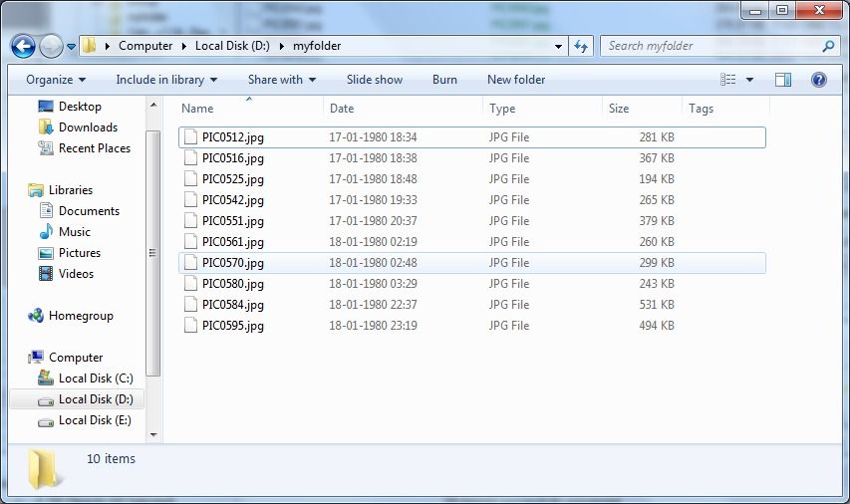850x504 pixels.
Task: Start Slide show from toolbar
Action: (375, 80)
